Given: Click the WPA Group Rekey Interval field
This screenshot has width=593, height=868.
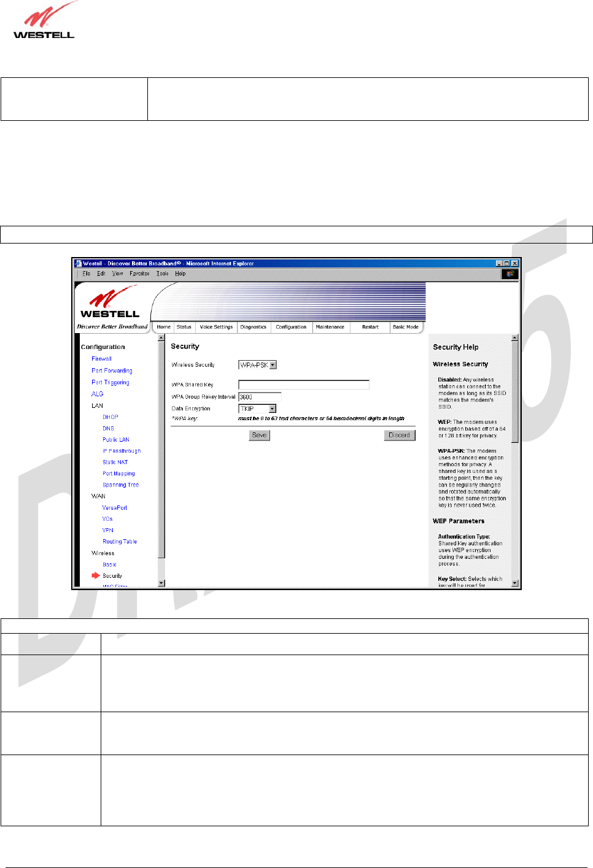Looking at the screenshot, I should click(260, 397).
